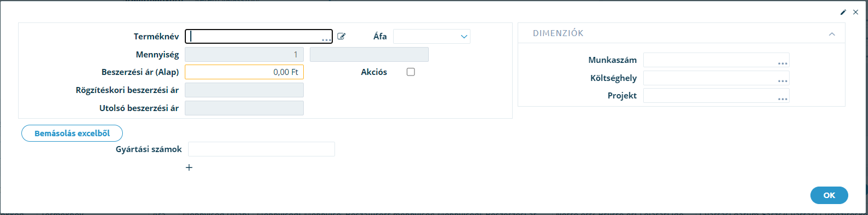Viewport: 868px width, 215px height.
Task: Open Projekt lookup ellipsis
Action: click(x=782, y=99)
